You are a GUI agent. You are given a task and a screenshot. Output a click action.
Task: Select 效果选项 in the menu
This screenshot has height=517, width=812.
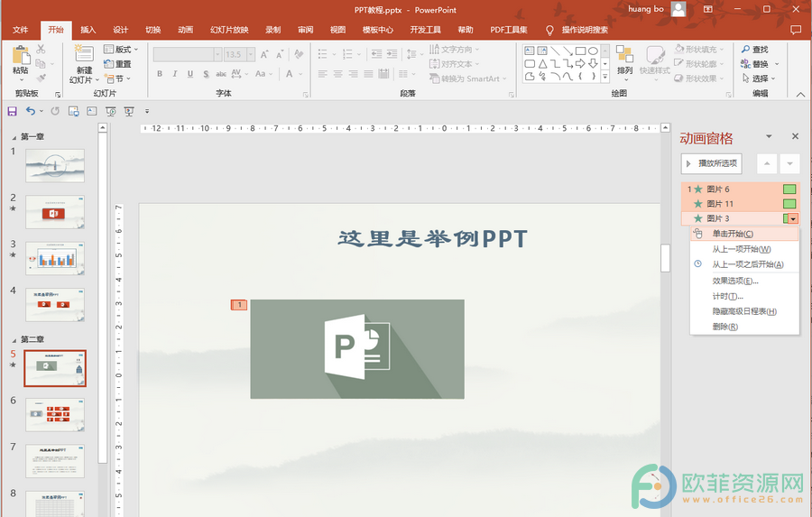pos(744,281)
